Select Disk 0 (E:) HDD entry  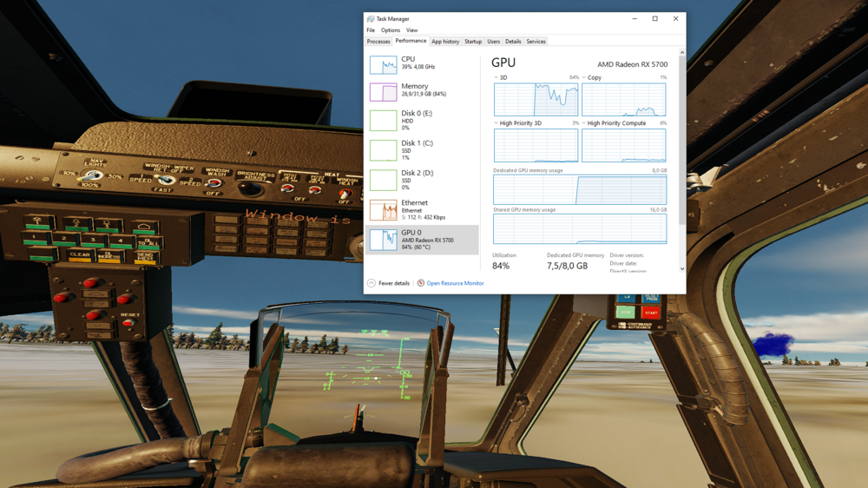422,120
